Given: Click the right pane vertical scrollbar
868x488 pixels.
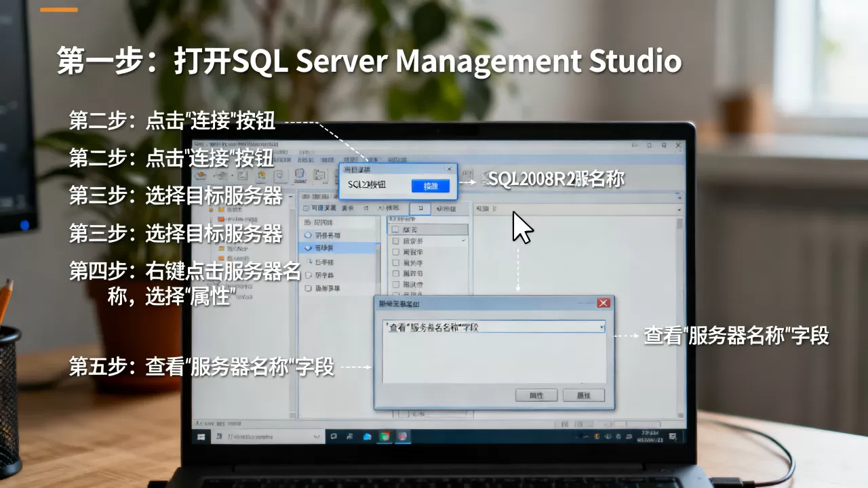Looking at the screenshot, I should coord(679,319).
